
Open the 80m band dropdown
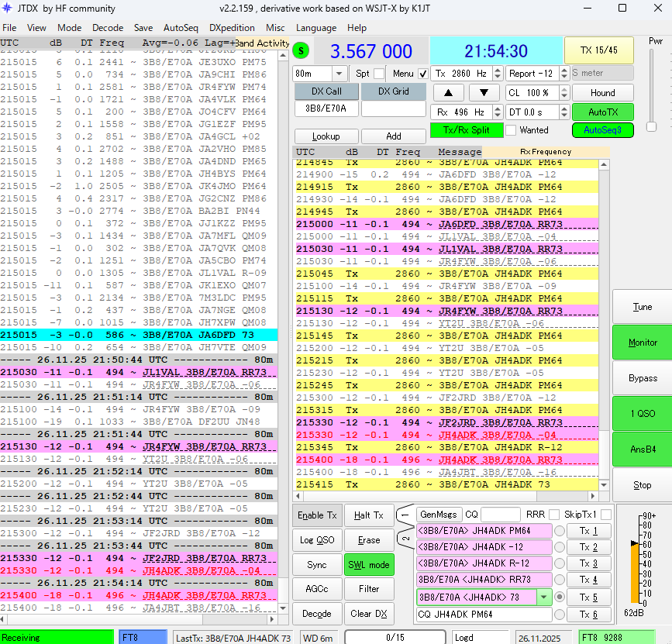point(339,74)
